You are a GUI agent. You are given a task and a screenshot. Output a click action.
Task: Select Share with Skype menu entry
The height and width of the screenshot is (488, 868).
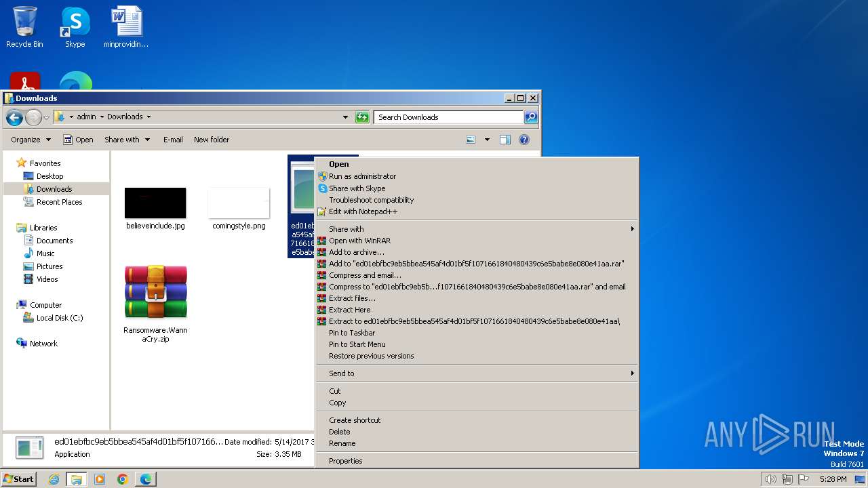point(477,188)
